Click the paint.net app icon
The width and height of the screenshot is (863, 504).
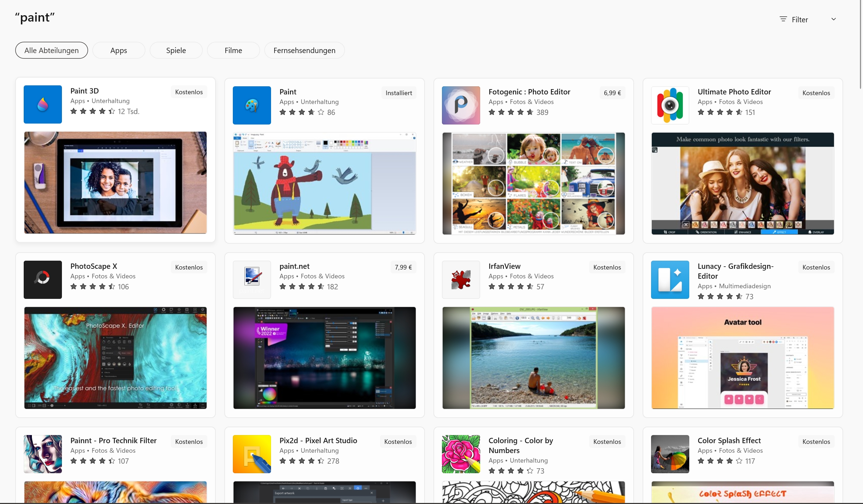coord(252,279)
